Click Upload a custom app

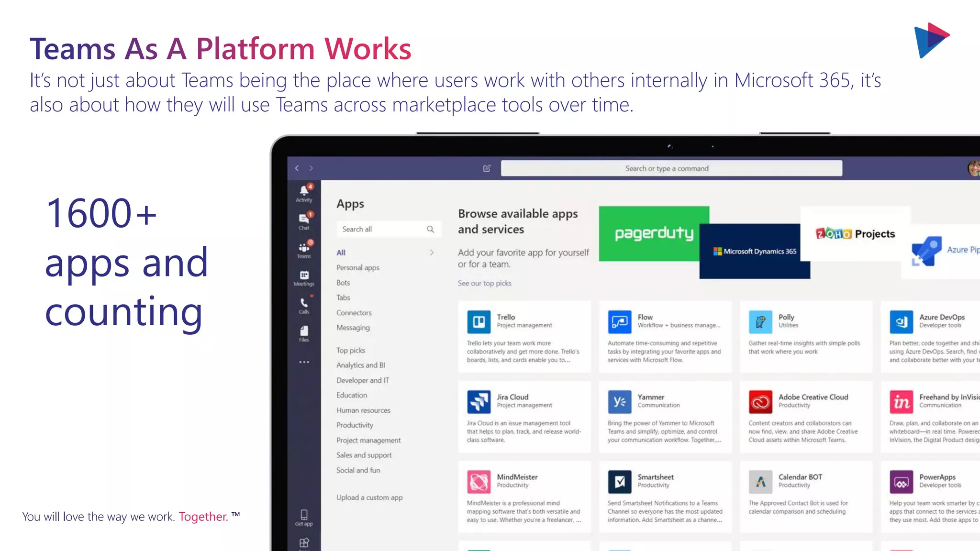click(x=369, y=497)
